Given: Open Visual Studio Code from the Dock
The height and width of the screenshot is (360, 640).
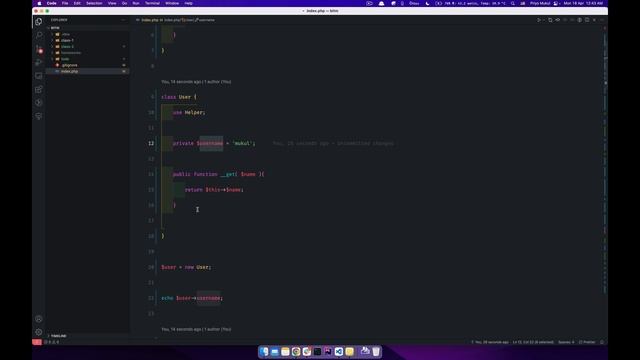Looking at the screenshot, I should [339, 351].
